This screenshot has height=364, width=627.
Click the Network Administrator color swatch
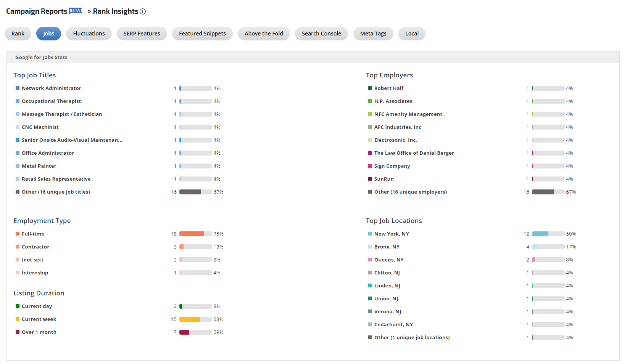click(18, 88)
